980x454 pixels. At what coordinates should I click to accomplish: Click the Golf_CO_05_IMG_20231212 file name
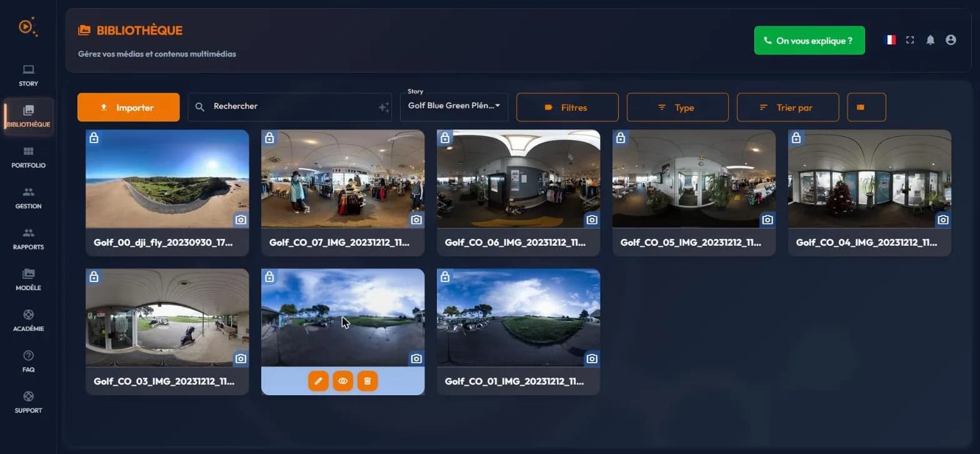tap(691, 242)
